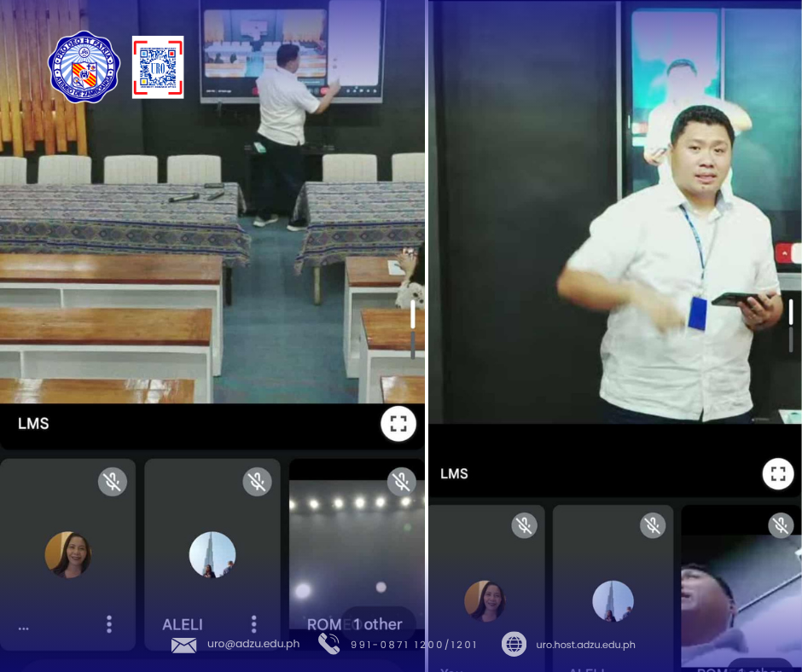Toggle muted mic on left ALELI tile
802x672 pixels.
coord(257,482)
